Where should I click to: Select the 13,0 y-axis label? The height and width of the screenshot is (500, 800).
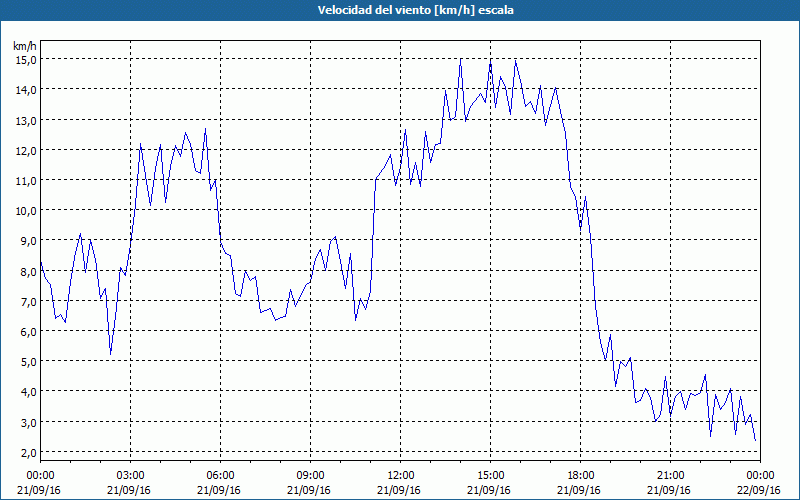click(x=25, y=120)
